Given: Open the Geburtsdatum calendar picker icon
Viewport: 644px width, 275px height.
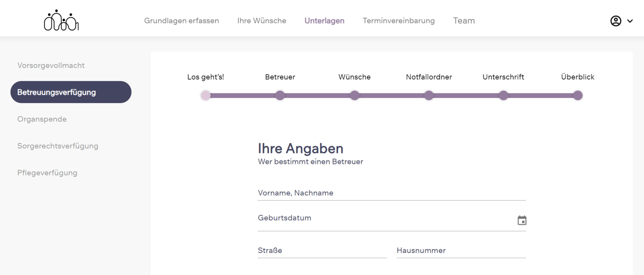Looking at the screenshot, I should pyautogui.click(x=522, y=220).
